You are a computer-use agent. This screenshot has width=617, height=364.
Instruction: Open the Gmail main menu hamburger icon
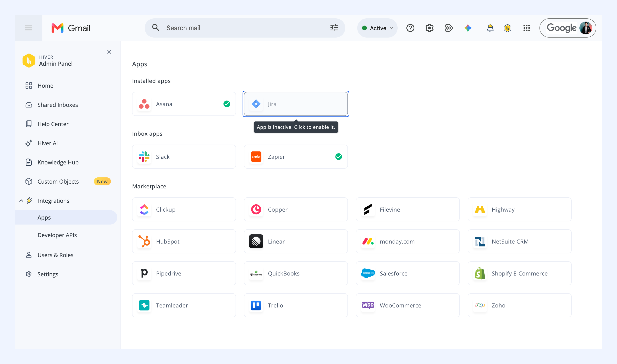(x=29, y=28)
